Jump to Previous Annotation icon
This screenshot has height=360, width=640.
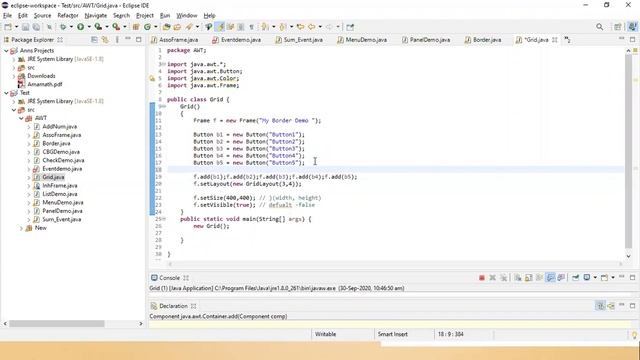click(x=282, y=27)
